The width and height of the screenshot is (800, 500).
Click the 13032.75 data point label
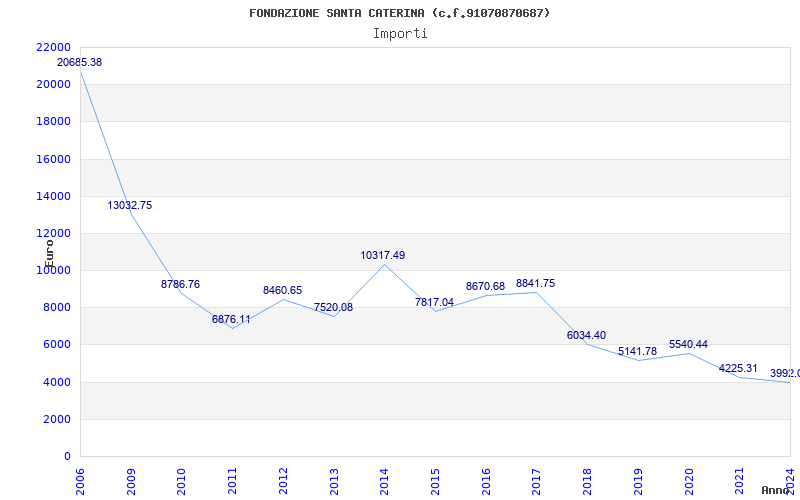tap(130, 205)
